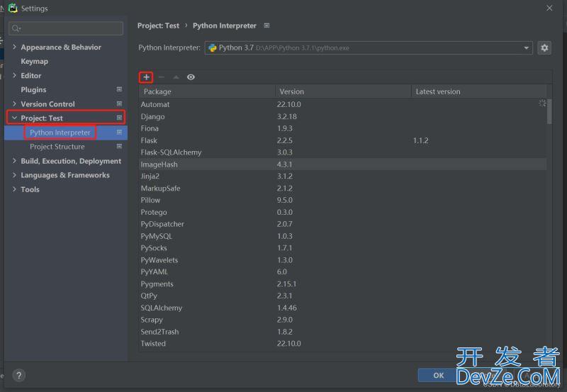Select the PyWavelets package row
The image size is (567, 392).
(x=343, y=259)
